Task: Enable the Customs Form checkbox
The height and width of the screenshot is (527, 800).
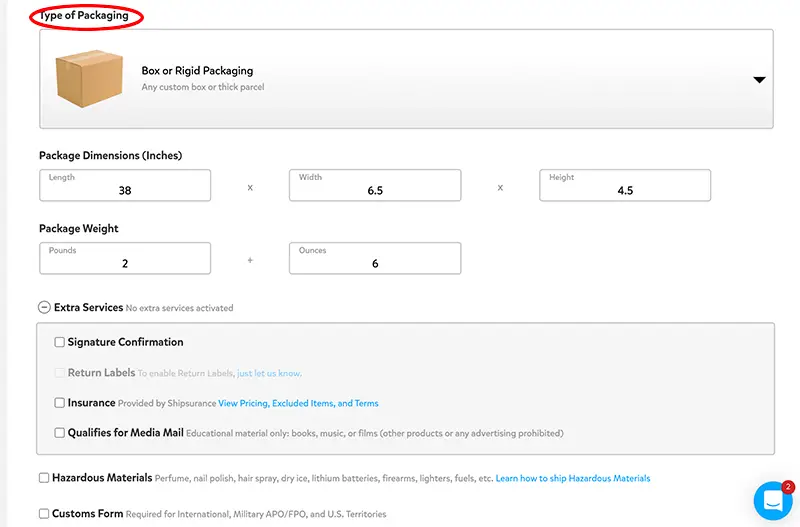Action: point(44,513)
